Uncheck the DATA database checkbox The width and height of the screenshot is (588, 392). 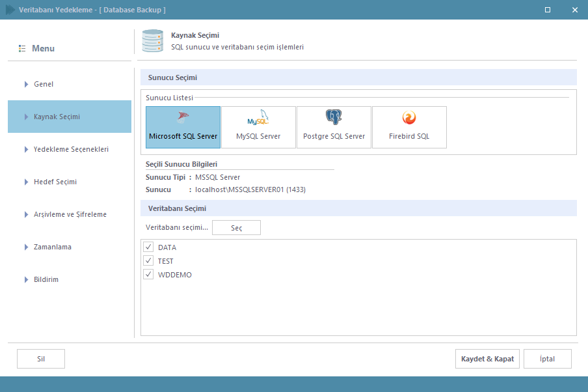(x=148, y=247)
